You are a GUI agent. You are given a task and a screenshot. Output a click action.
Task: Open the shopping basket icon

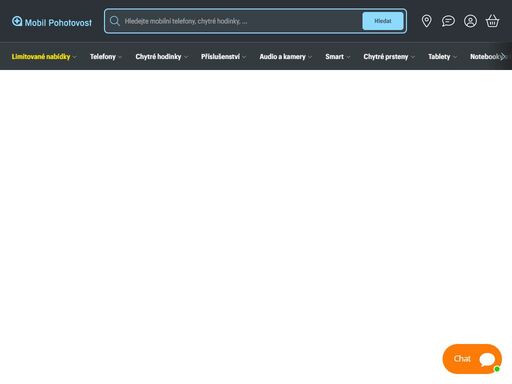tap(492, 21)
